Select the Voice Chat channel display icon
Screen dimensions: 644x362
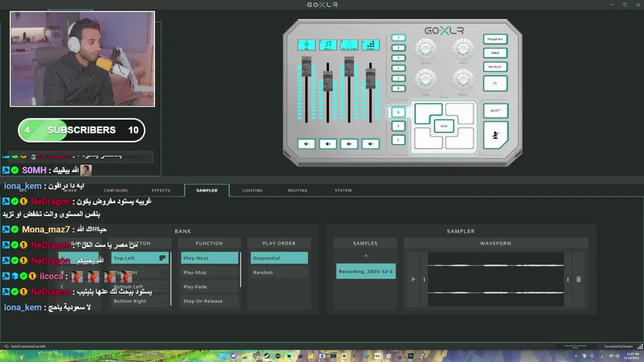point(349,45)
